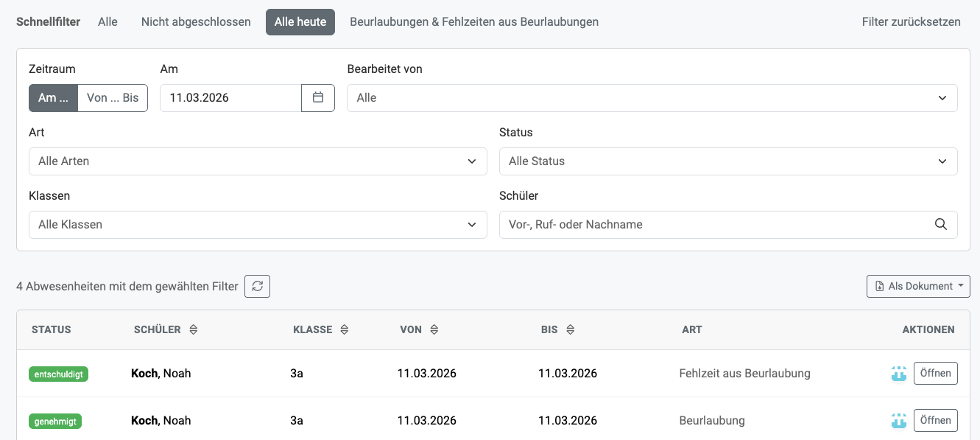Sort the table by Von column
Screen dimensions: 980x440
(x=434, y=330)
